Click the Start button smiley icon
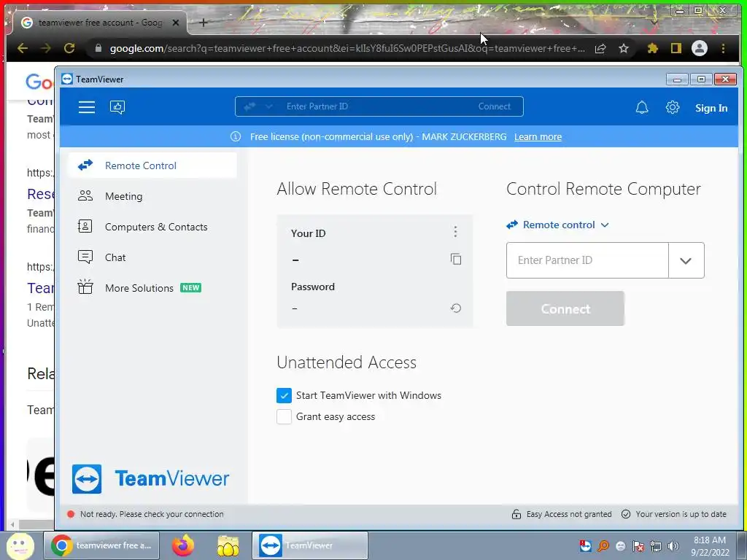The height and width of the screenshot is (560, 747). (x=20, y=545)
